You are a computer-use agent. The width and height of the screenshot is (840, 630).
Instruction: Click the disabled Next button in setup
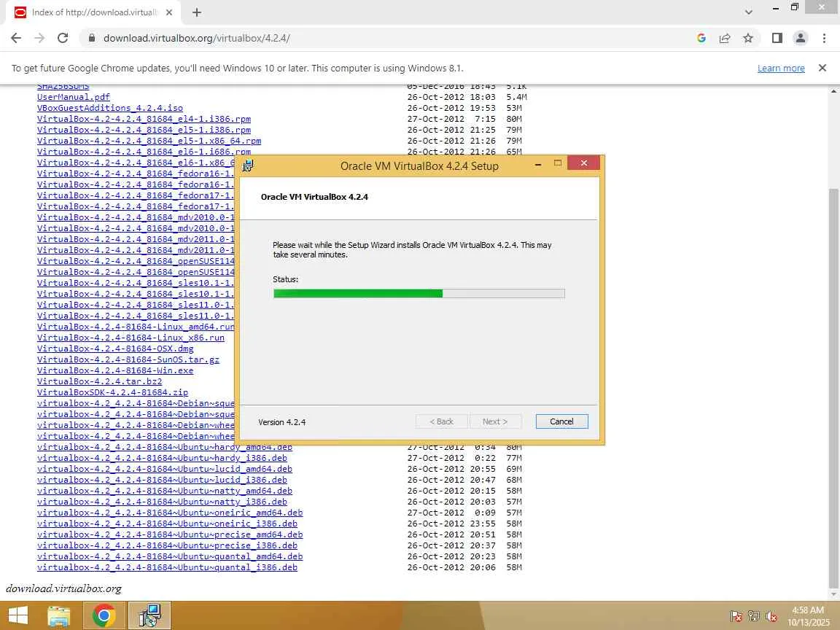(x=495, y=421)
